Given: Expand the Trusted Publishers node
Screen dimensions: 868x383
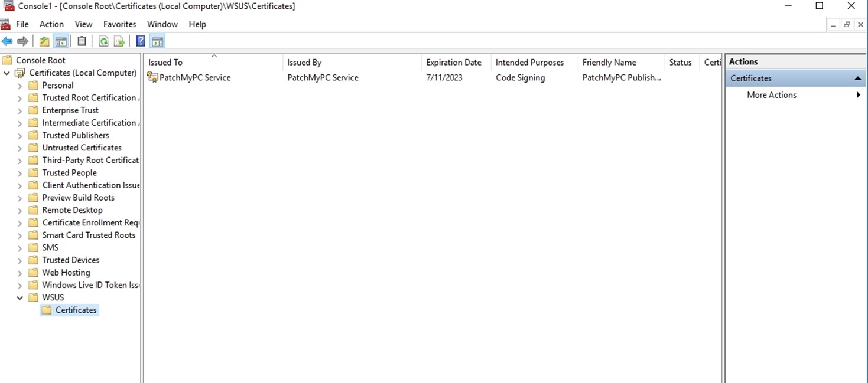Looking at the screenshot, I should point(19,135).
